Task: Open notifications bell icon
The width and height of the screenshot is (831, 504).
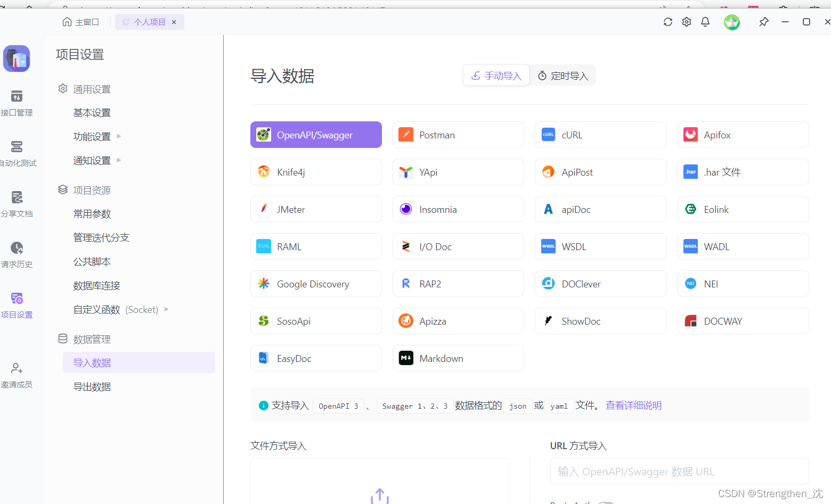Action: pos(705,22)
